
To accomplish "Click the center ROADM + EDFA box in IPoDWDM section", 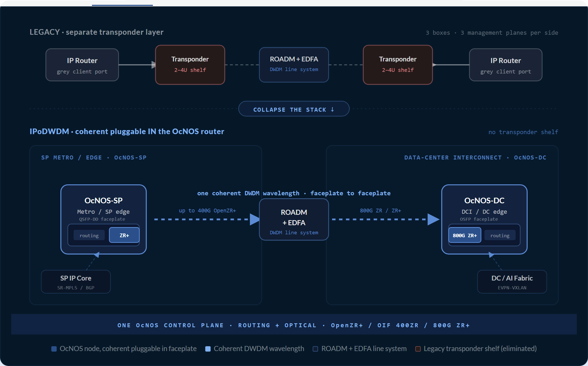I will coord(294,219).
